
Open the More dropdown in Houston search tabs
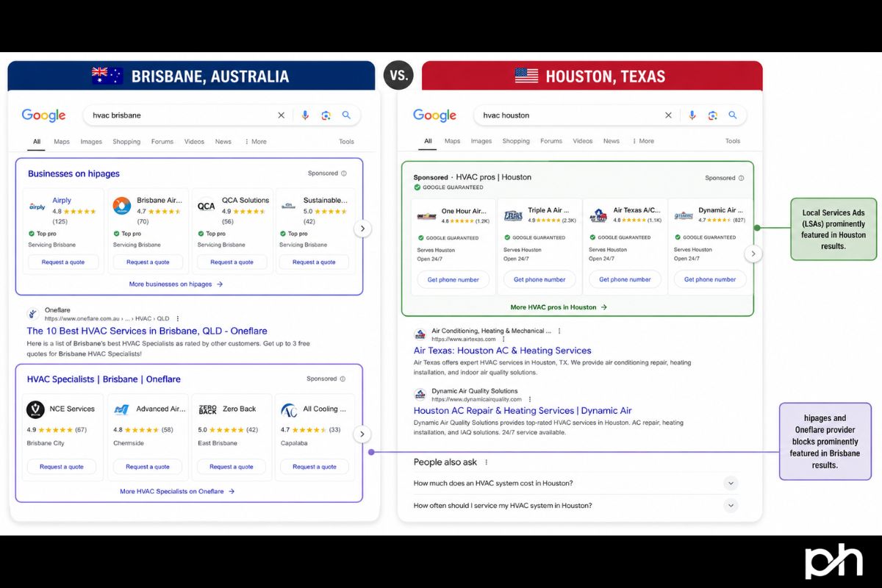click(642, 141)
